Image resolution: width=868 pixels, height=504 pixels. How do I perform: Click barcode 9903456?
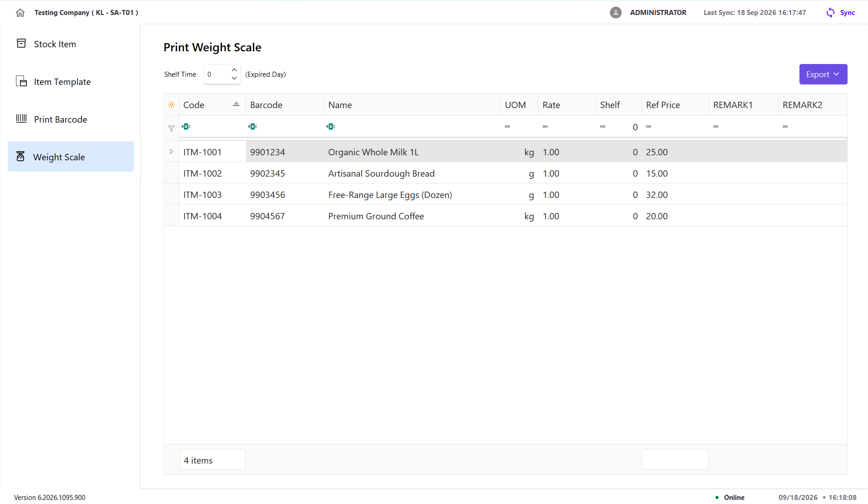coord(267,195)
